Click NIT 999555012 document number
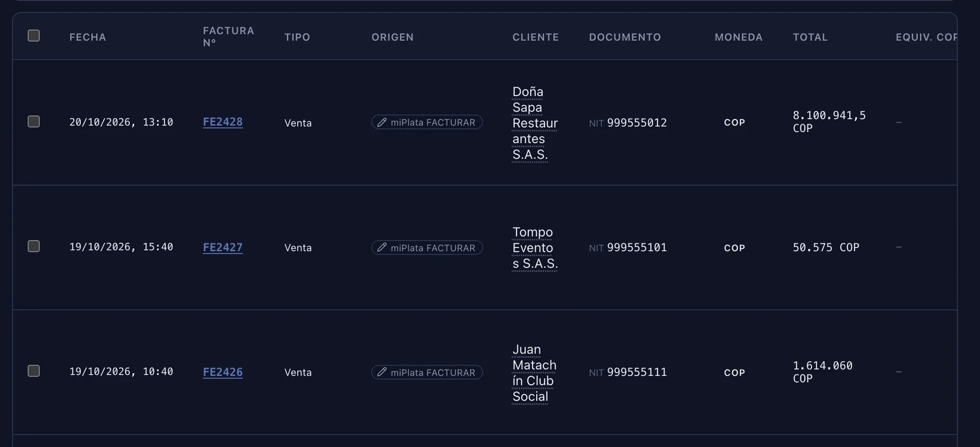The width and height of the screenshot is (980, 447). (x=628, y=122)
